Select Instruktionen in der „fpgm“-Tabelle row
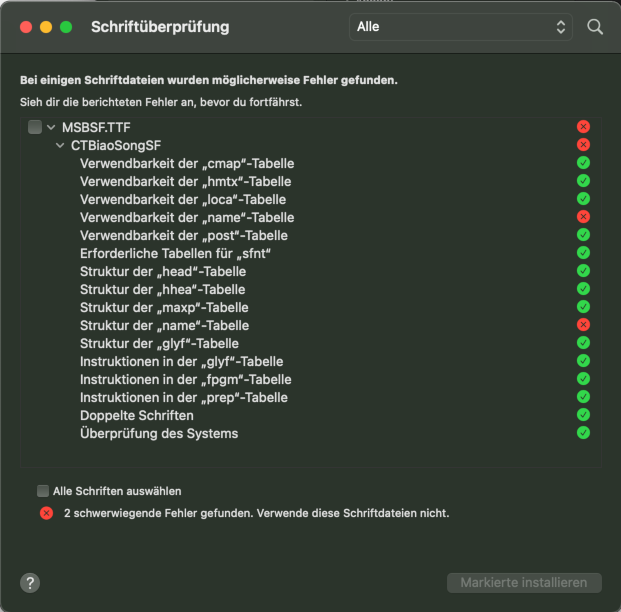621x612 pixels. [x=186, y=379]
